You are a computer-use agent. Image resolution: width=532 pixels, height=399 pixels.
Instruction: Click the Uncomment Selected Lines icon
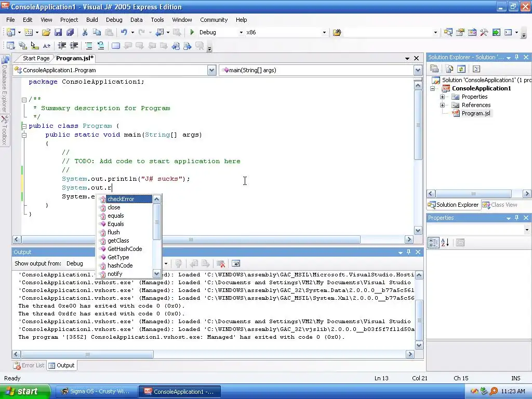click(100, 46)
